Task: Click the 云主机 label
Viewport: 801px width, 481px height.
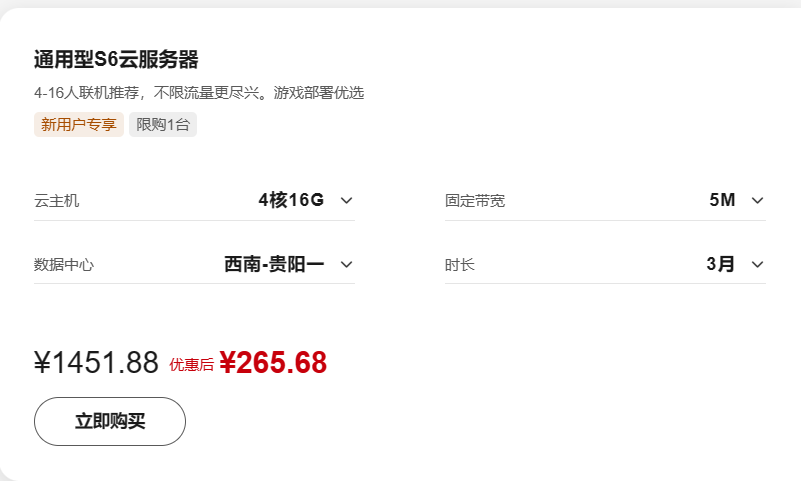Action: point(57,201)
